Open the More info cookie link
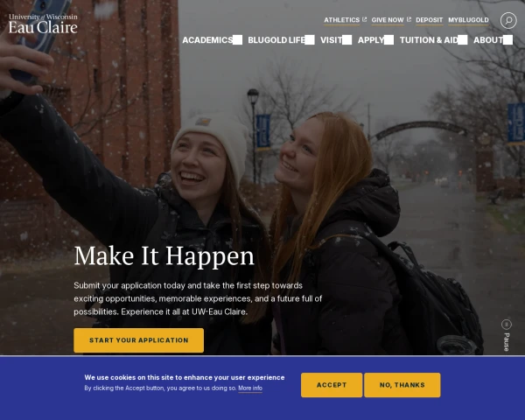Viewport: 525px width, 420px height. tap(250, 388)
